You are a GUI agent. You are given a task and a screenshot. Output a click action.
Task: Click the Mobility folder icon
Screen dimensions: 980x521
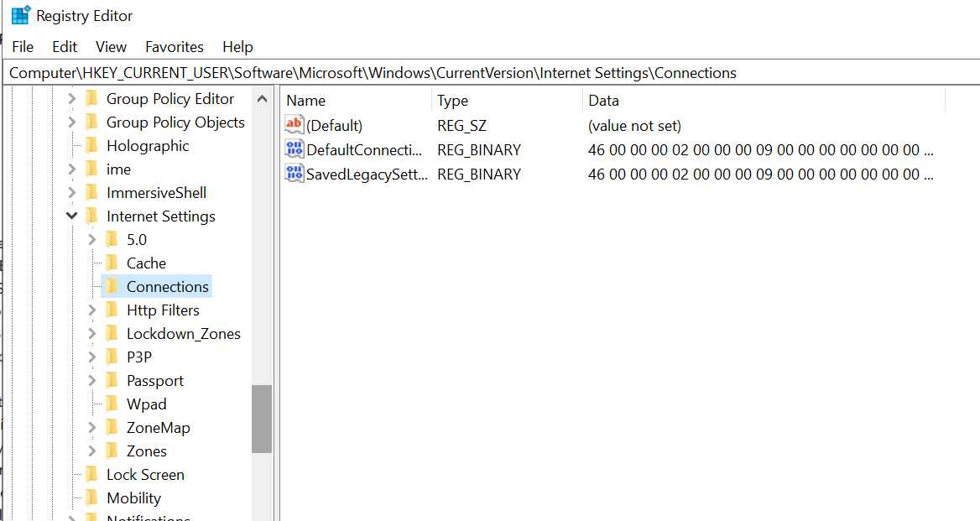[x=92, y=498]
